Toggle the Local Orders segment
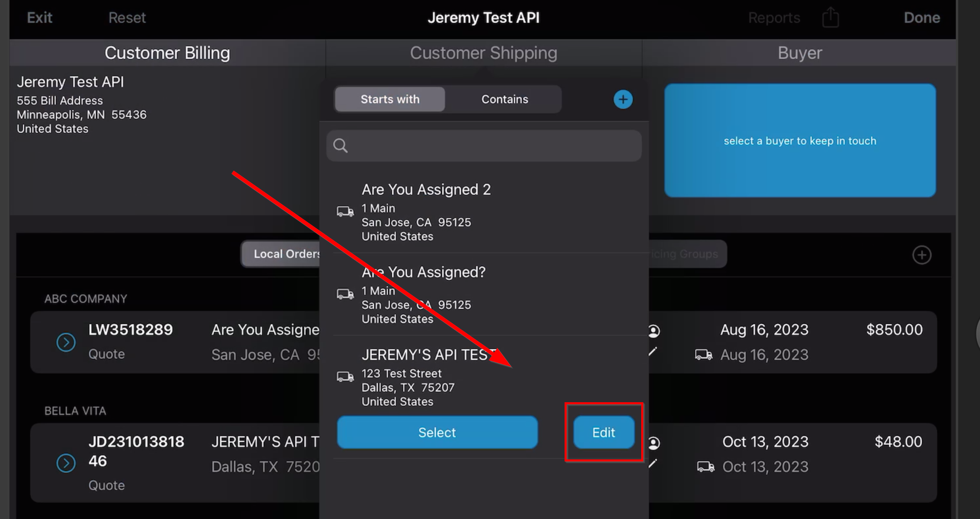980x519 pixels. tap(288, 253)
